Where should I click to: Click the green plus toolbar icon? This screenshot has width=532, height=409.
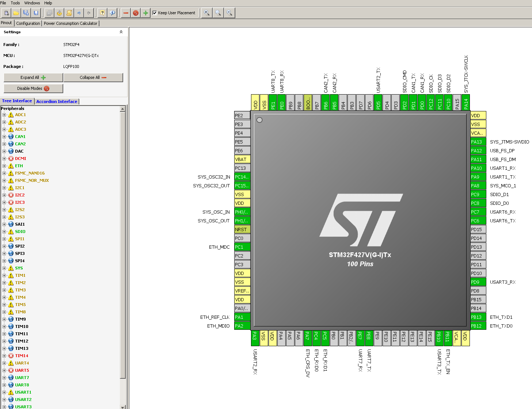click(145, 13)
